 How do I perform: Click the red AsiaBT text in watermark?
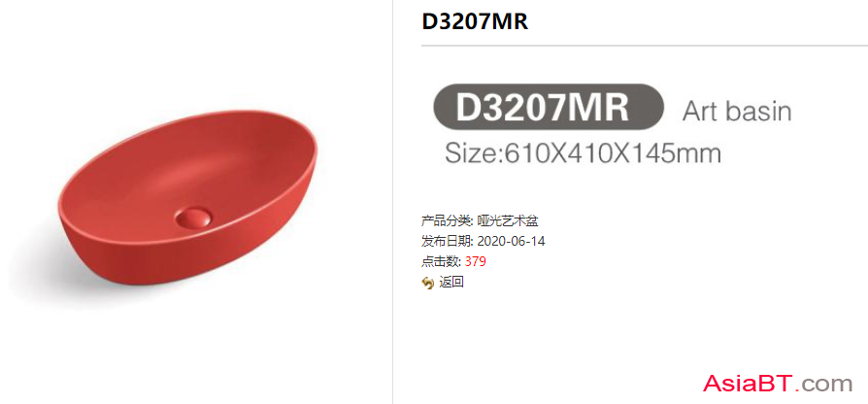click(749, 383)
